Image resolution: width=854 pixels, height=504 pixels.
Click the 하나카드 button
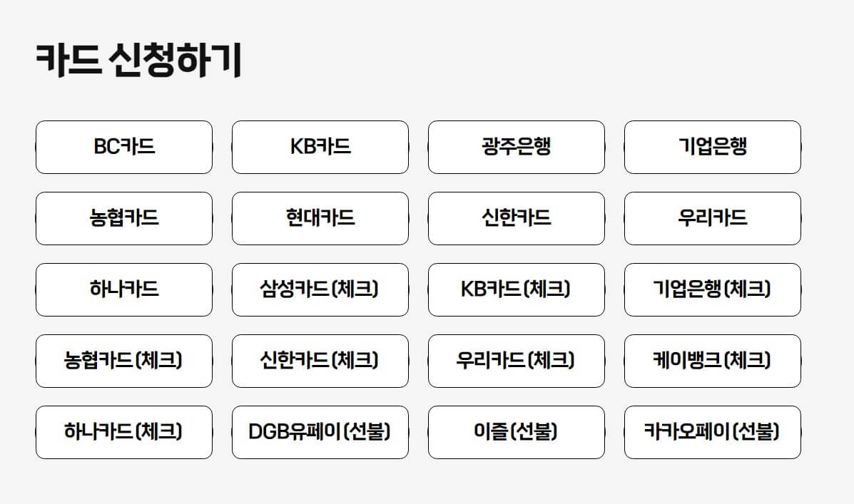pos(123,290)
